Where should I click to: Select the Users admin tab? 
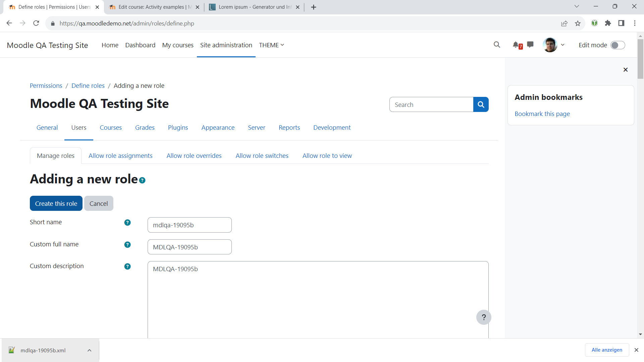(x=79, y=128)
